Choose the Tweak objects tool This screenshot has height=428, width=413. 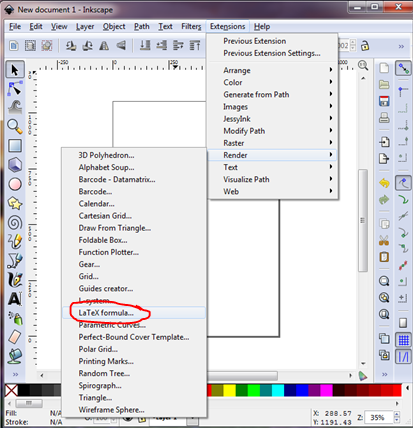[x=15, y=108]
